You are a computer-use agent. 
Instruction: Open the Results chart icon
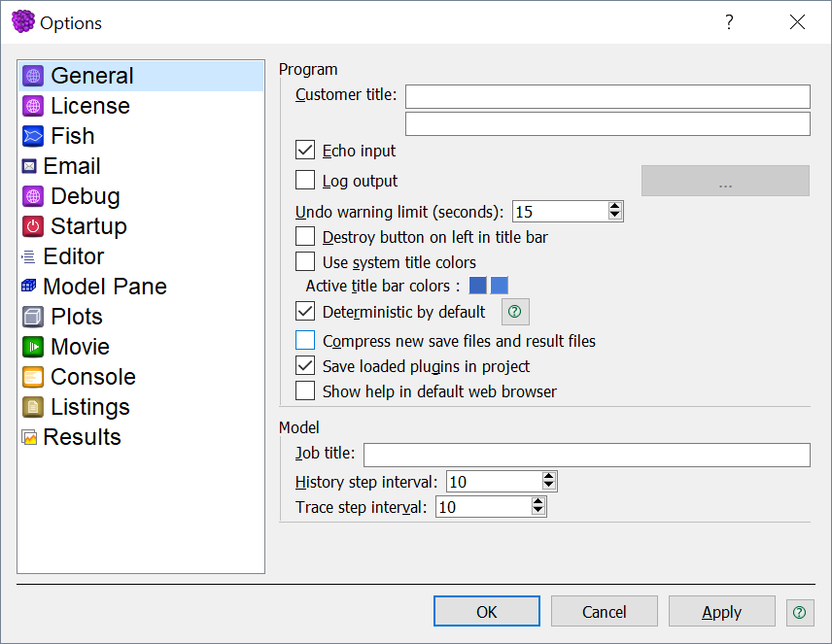click(29, 437)
